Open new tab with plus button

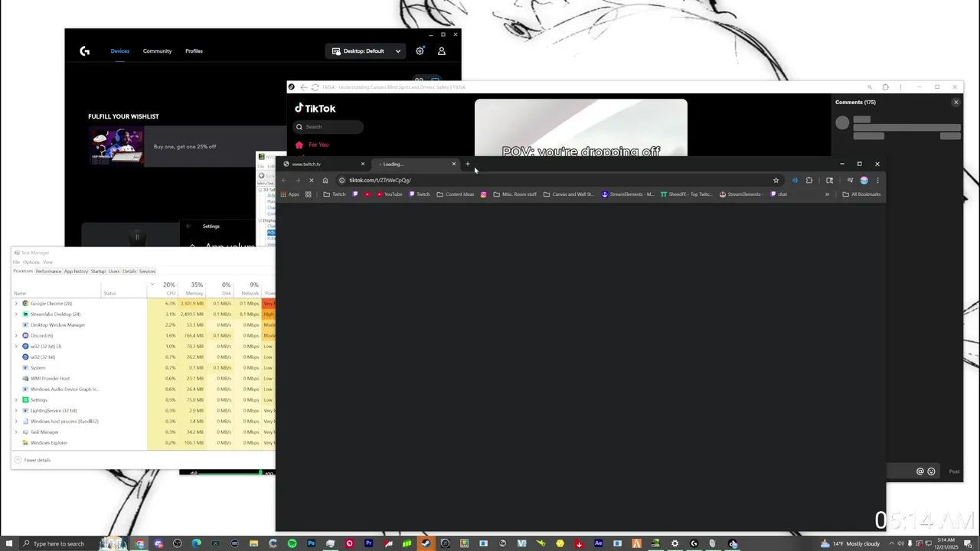(x=467, y=164)
